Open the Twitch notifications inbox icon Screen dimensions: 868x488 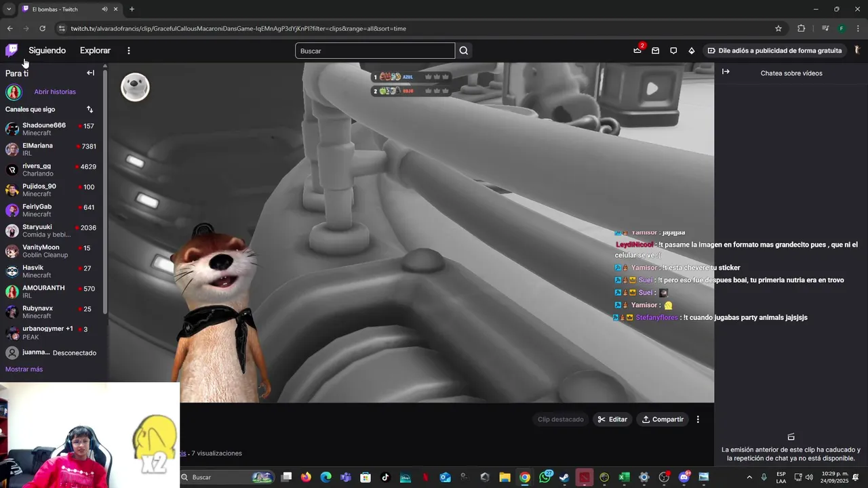(x=655, y=50)
